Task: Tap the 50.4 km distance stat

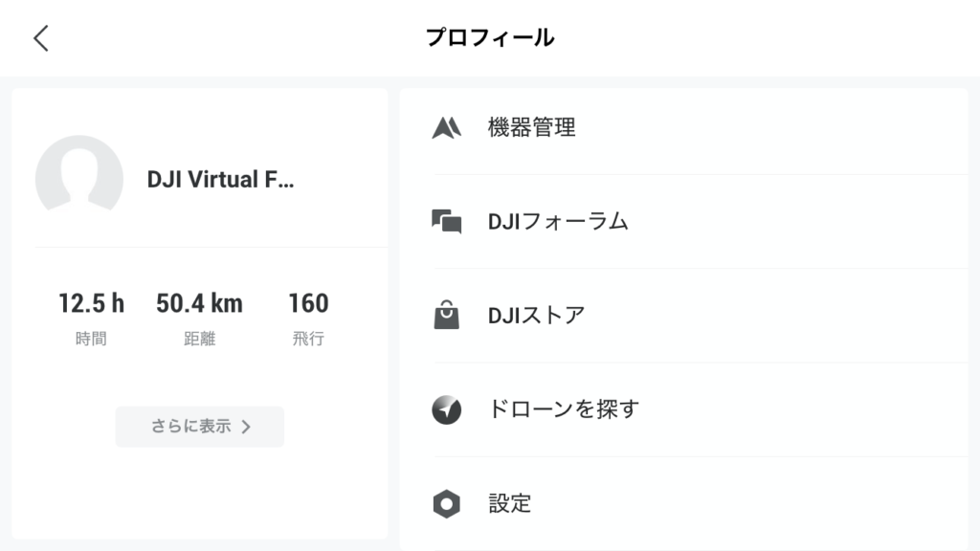Action: (199, 303)
